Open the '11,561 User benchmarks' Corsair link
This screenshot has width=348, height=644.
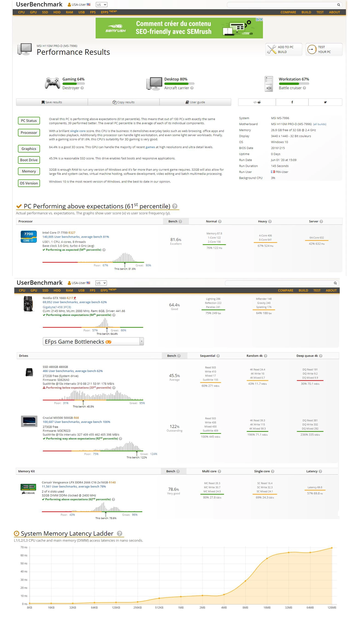pos(74,486)
